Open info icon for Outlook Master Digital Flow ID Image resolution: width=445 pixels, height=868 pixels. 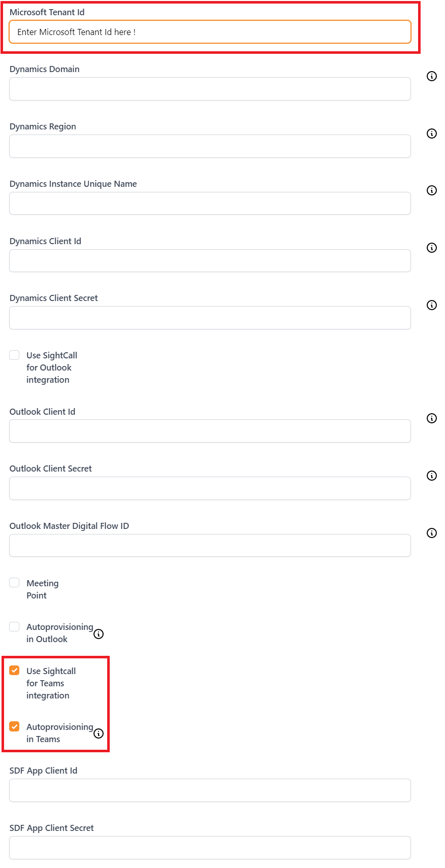click(432, 533)
